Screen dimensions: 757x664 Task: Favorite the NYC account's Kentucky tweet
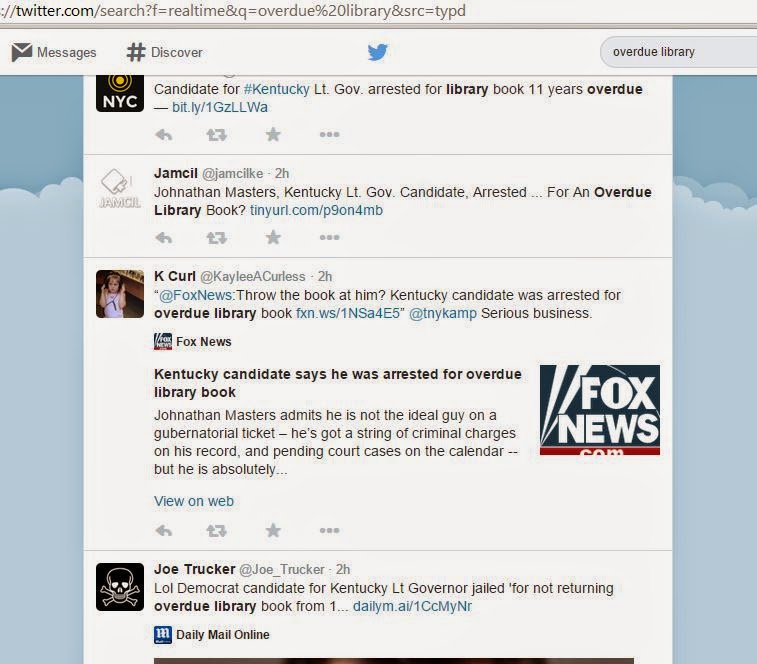(273, 134)
